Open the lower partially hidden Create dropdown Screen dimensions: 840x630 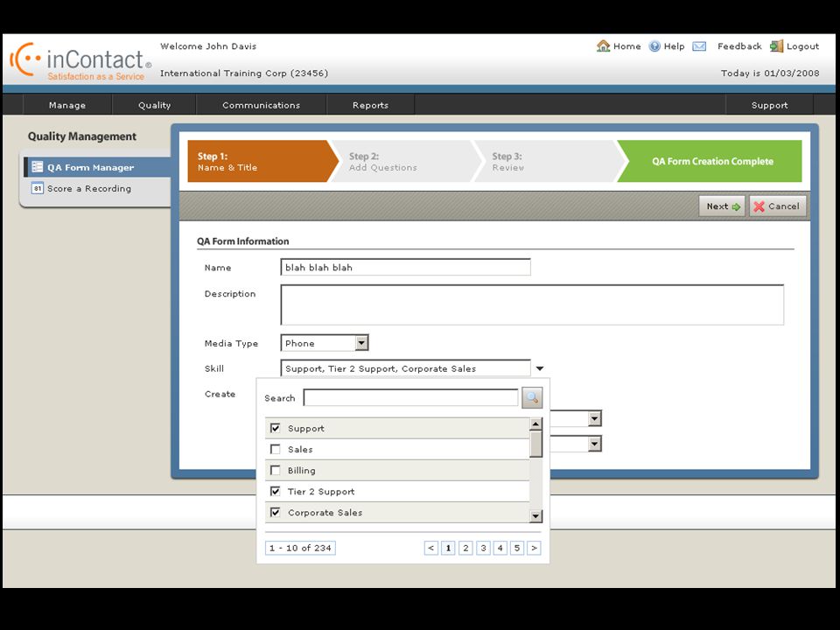(594, 444)
